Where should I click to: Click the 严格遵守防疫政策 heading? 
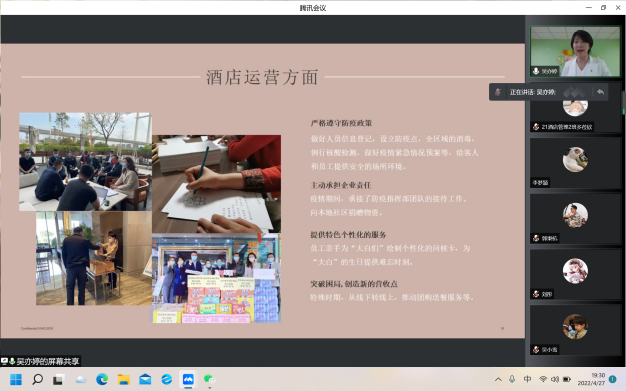tap(341, 123)
